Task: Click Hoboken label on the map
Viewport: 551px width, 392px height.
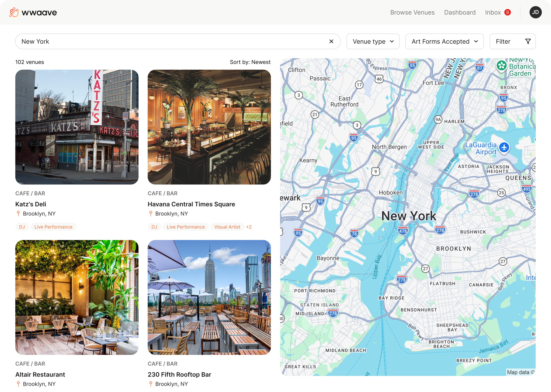Action: (391, 192)
